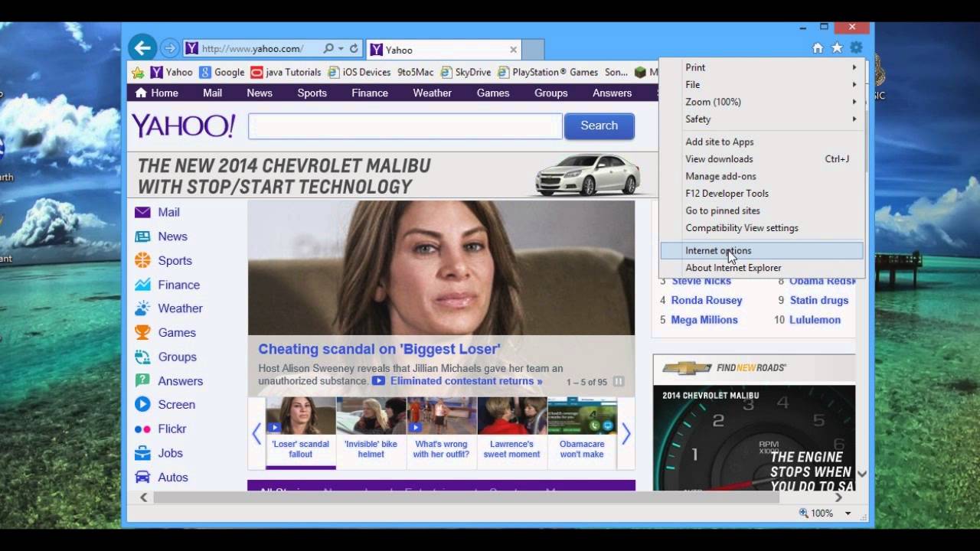Click the IE Home icon
Image resolution: width=980 pixels, height=551 pixels.
pyautogui.click(x=818, y=48)
